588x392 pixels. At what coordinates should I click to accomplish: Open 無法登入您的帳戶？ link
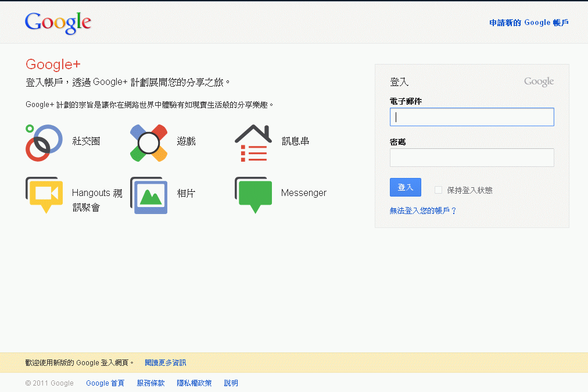click(x=423, y=211)
